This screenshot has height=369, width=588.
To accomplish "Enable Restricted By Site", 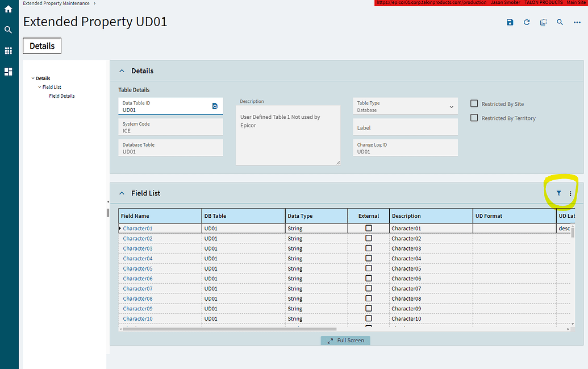I will point(474,103).
